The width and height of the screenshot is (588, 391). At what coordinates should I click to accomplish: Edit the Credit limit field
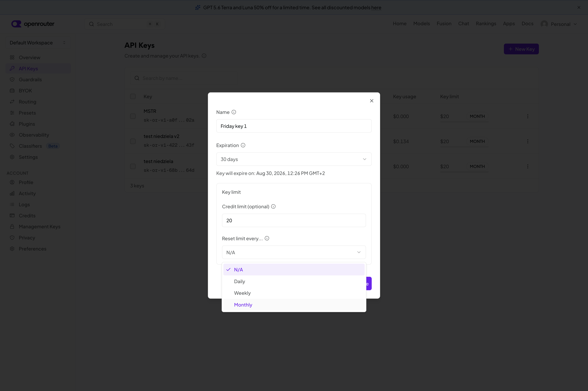pos(294,220)
